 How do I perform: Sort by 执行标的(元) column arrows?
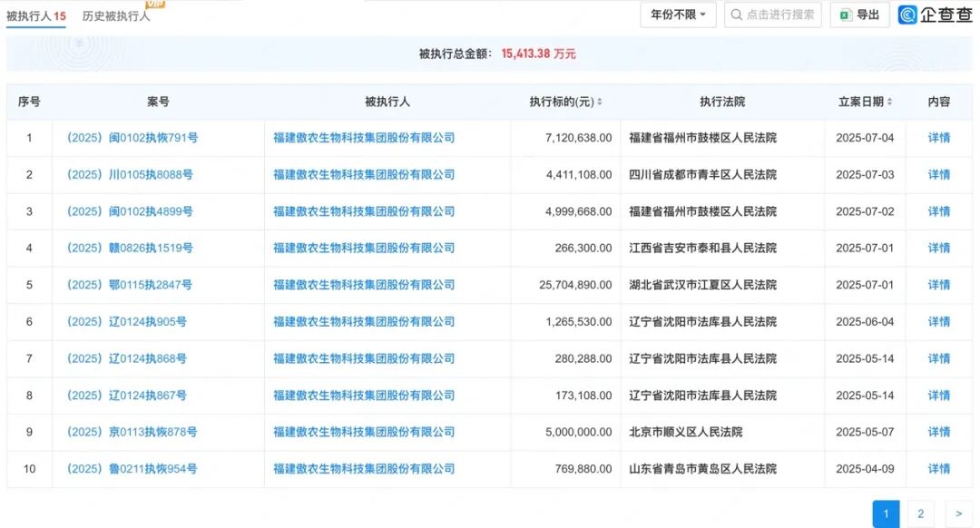click(600, 102)
